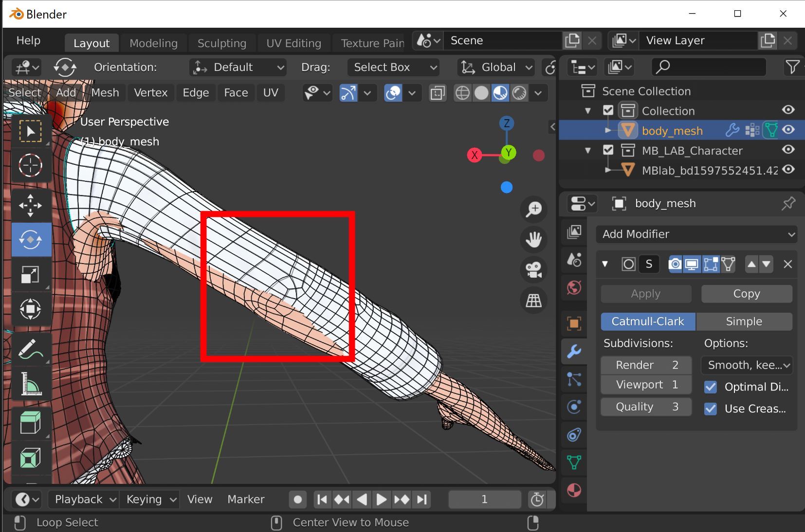
Task: Open the Mesh menu
Action: coord(105,92)
